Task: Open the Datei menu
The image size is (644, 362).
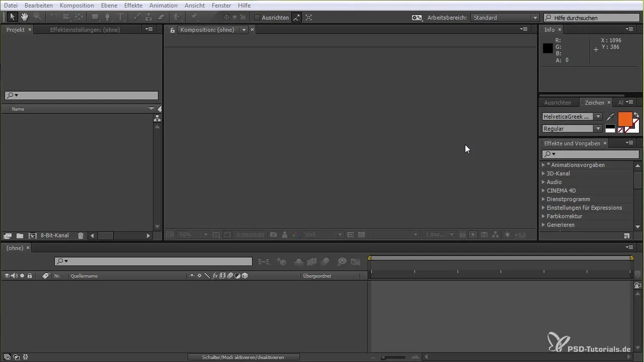Action: point(10,6)
